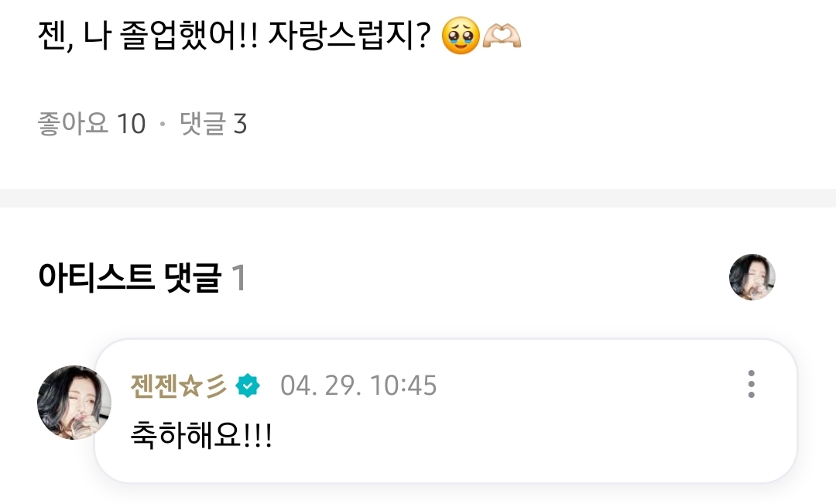
Task: Open the large profile picture beside the comment
Action: pyautogui.click(x=74, y=402)
